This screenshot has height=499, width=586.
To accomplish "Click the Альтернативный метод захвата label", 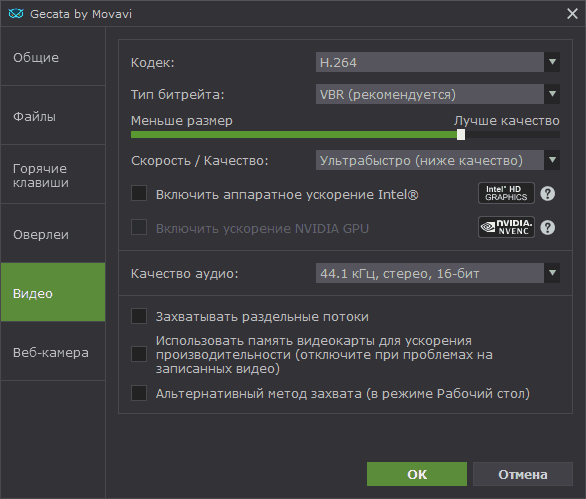I will coord(343,394).
